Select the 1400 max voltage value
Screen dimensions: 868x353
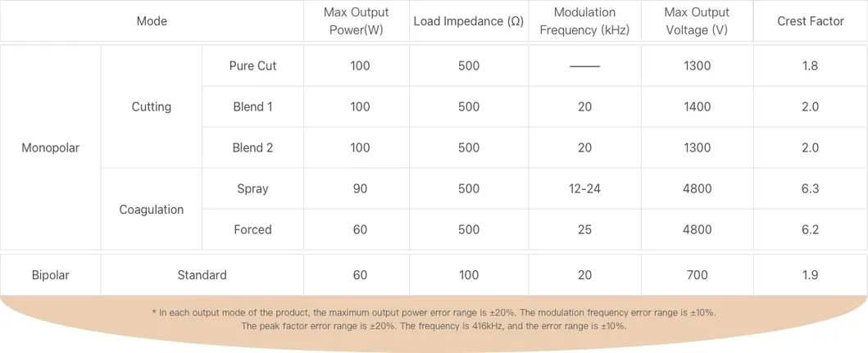click(x=698, y=106)
